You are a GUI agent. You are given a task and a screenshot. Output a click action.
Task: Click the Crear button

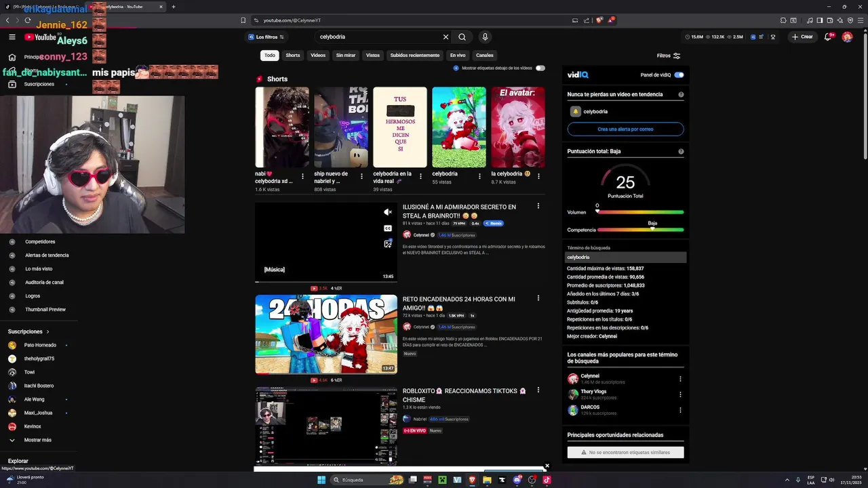[x=802, y=37]
